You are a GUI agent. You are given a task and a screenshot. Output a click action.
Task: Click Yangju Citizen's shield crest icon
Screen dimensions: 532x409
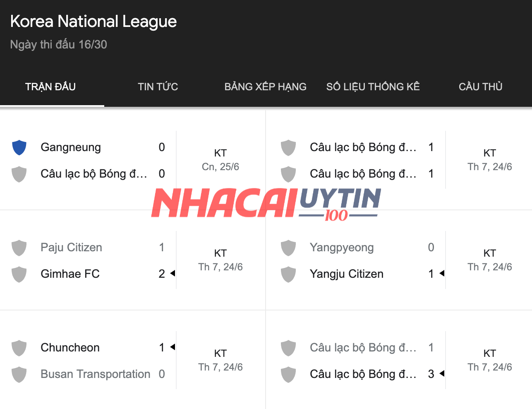288,274
